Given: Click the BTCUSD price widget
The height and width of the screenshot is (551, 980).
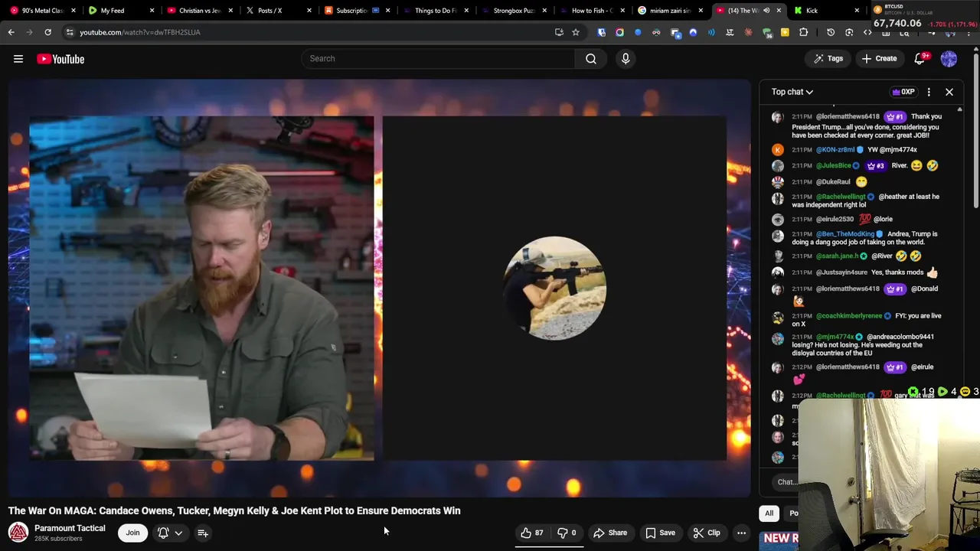Looking at the screenshot, I should pos(925,17).
